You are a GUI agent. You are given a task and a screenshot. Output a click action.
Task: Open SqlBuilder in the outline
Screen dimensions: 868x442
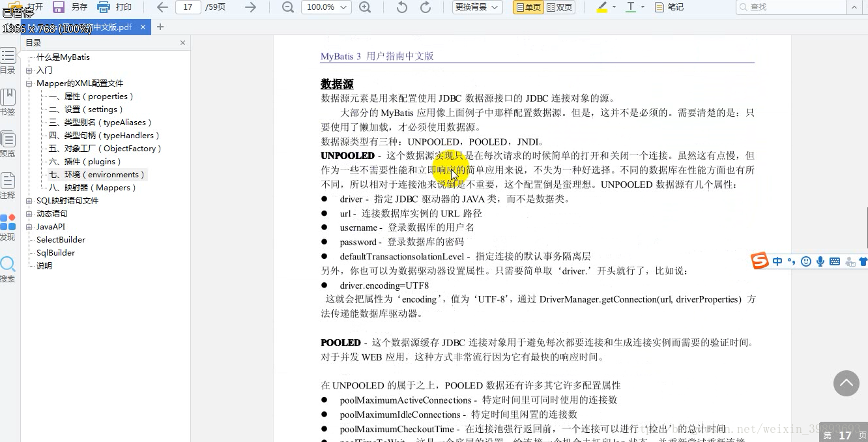tap(55, 253)
